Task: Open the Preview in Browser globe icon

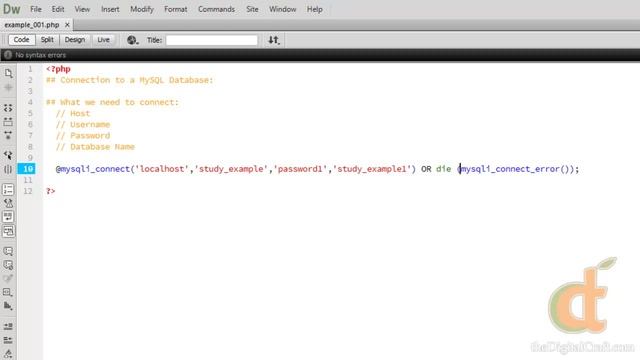Action: click(132, 40)
